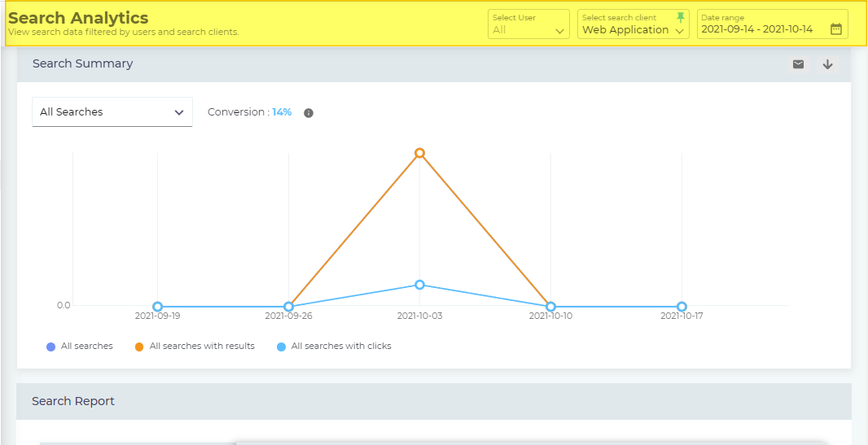Screen dimensions: 868x445
Task: Click the data point at 2021-10-10
Action: [x=550, y=307]
